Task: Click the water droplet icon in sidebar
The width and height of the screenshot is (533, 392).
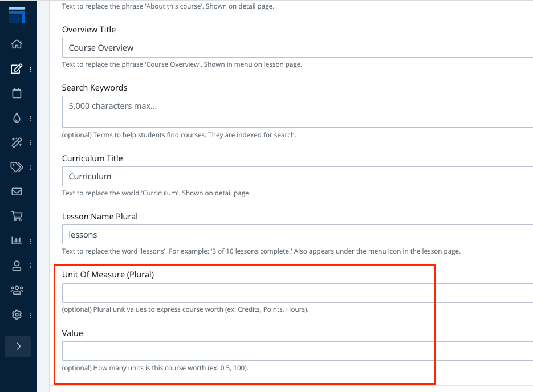Action: coord(17,118)
